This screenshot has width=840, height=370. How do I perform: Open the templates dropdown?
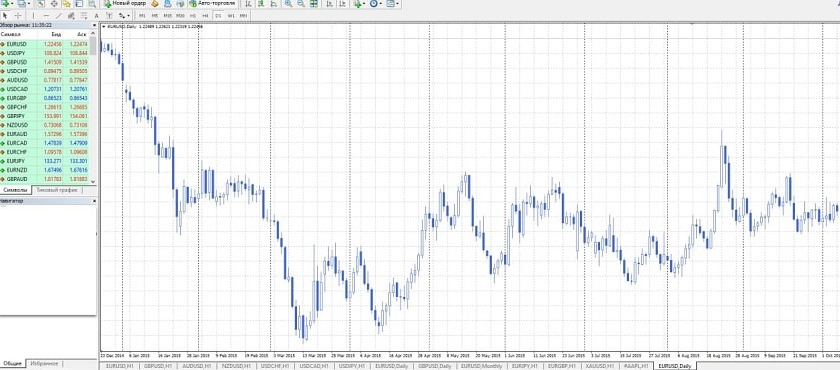[392, 3]
